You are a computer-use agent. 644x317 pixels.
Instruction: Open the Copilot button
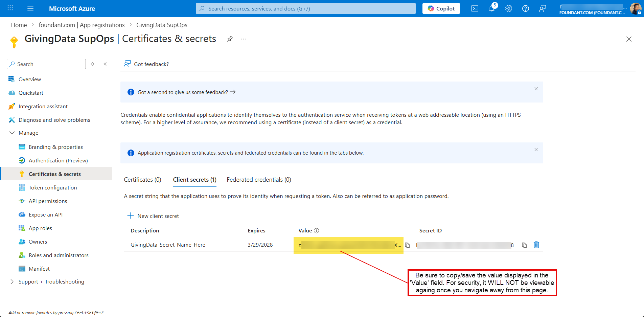pos(441,8)
